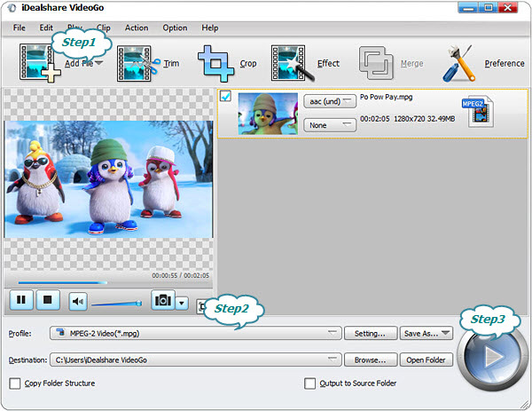Click the Browse... button
This screenshot has width=532, height=411.
coord(371,360)
